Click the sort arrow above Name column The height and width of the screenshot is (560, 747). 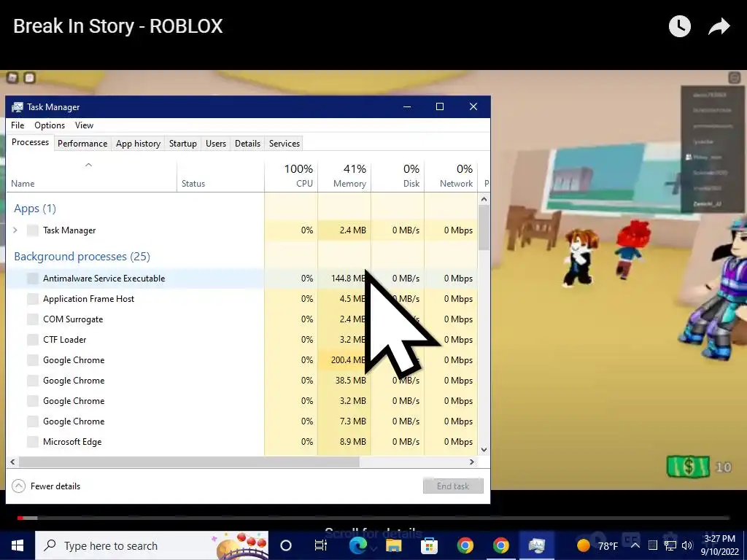[88, 165]
